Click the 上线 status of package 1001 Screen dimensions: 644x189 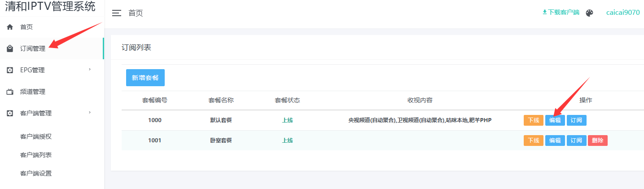pyautogui.click(x=288, y=141)
